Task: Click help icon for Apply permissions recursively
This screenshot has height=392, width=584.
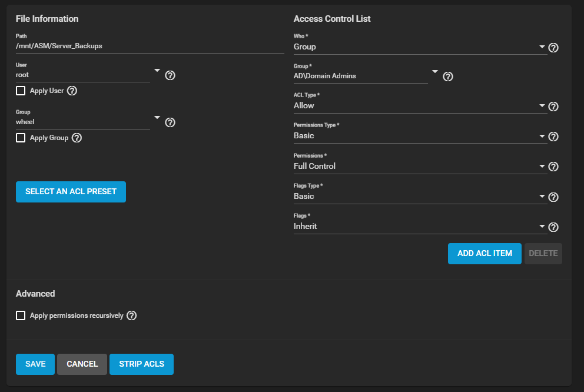Action: click(x=132, y=315)
